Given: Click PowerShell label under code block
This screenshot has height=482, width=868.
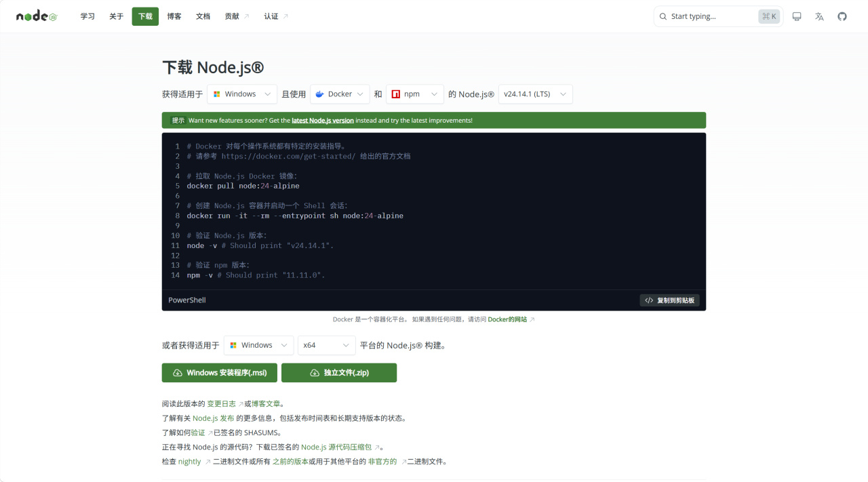Looking at the screenshot, I should click(x=187, y=300).
